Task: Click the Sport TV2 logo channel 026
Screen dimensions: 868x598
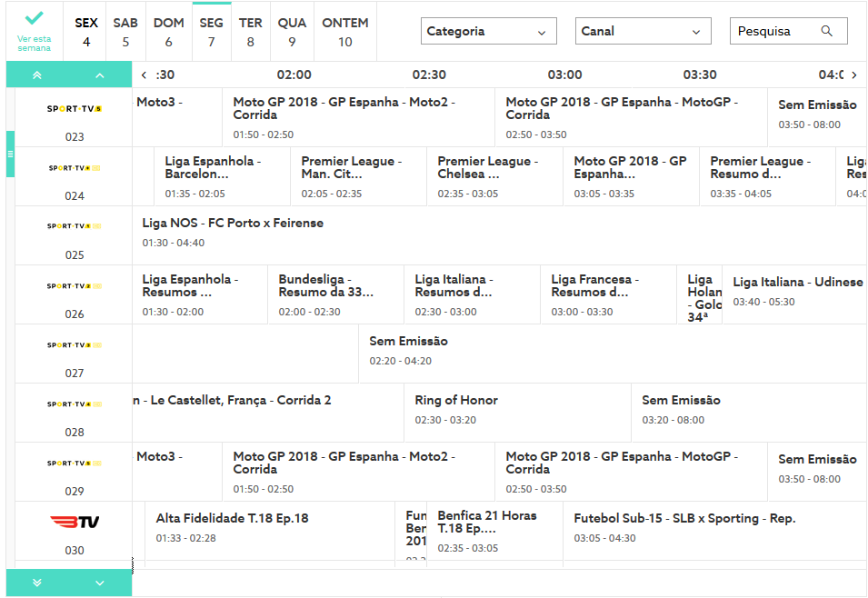Action: click(75, 285)
